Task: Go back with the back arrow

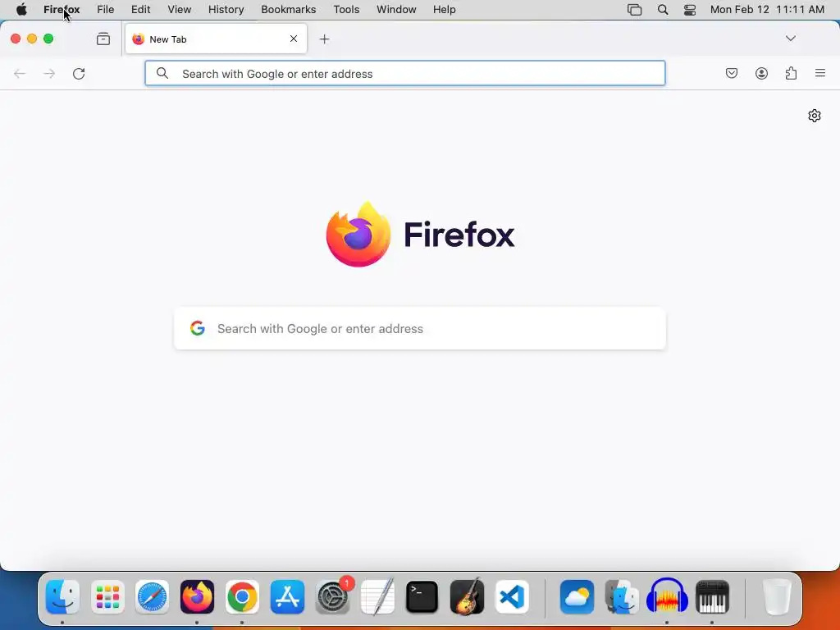Action: click(20, 73)
